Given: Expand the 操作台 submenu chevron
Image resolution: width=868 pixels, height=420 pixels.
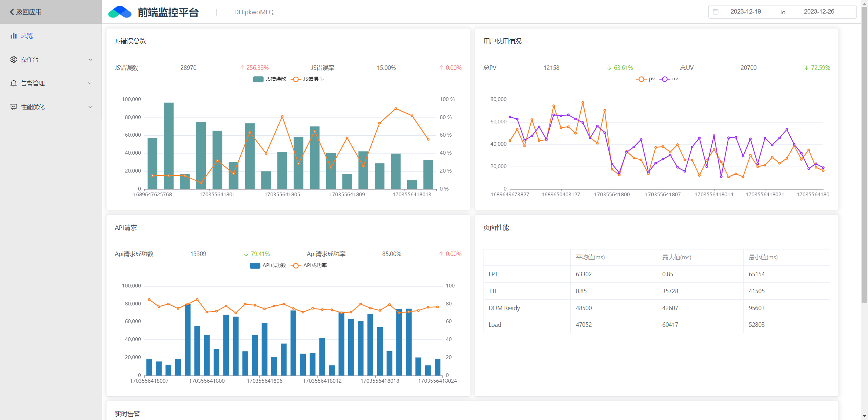Looking at the screenshot, I should 90,60.
